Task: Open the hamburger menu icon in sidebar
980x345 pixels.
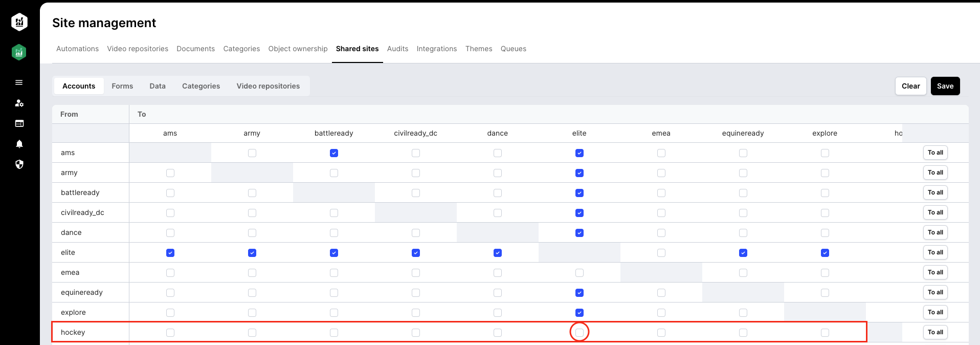Action: (19, 82)
